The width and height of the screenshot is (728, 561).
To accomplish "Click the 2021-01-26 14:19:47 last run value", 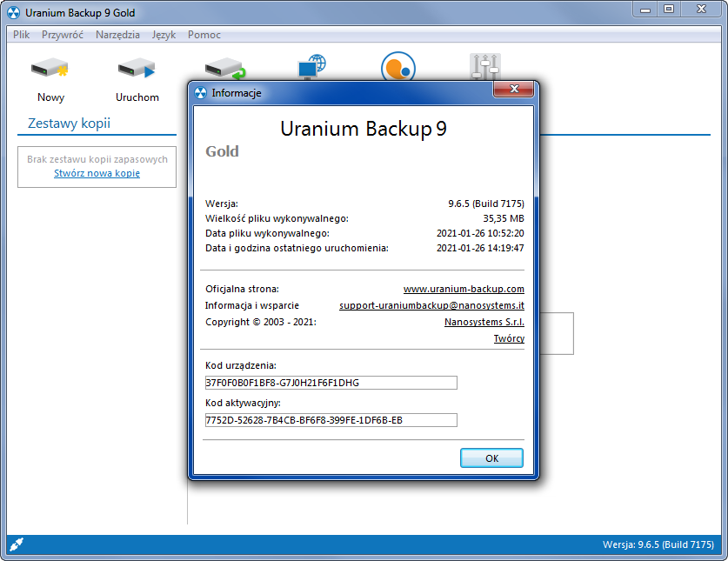I will pyautogui.click(x=480, y=248).
